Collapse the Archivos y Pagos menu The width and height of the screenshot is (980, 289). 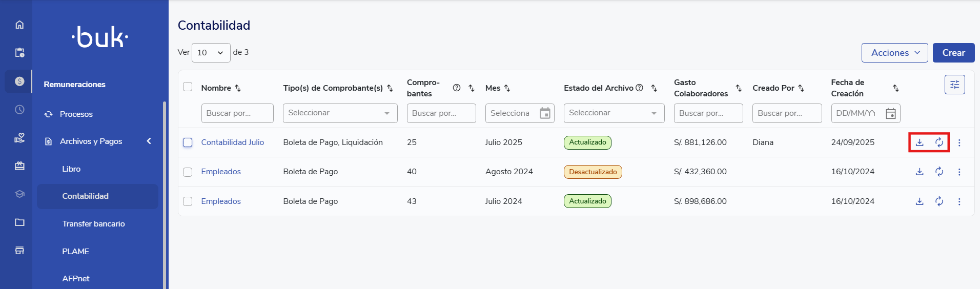coord(149,141)
